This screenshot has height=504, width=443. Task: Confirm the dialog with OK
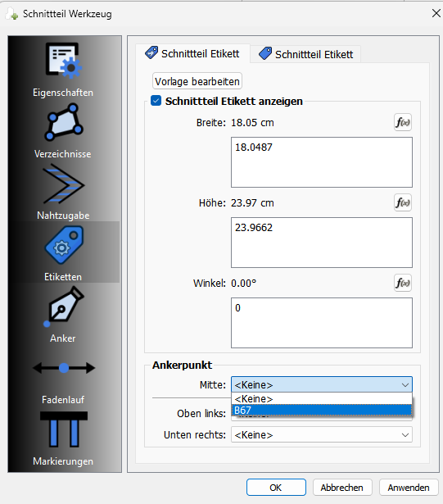pyautogui.click(x=276, y=488)
